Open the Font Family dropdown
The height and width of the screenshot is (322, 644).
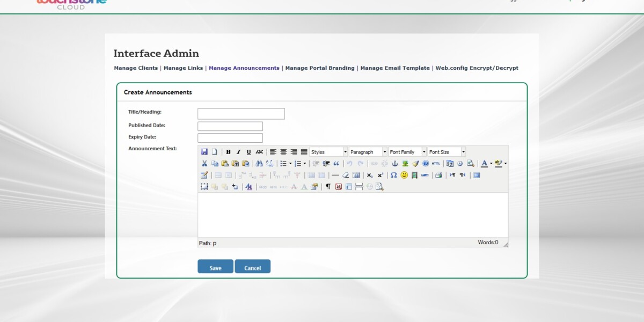coord(407,151)
